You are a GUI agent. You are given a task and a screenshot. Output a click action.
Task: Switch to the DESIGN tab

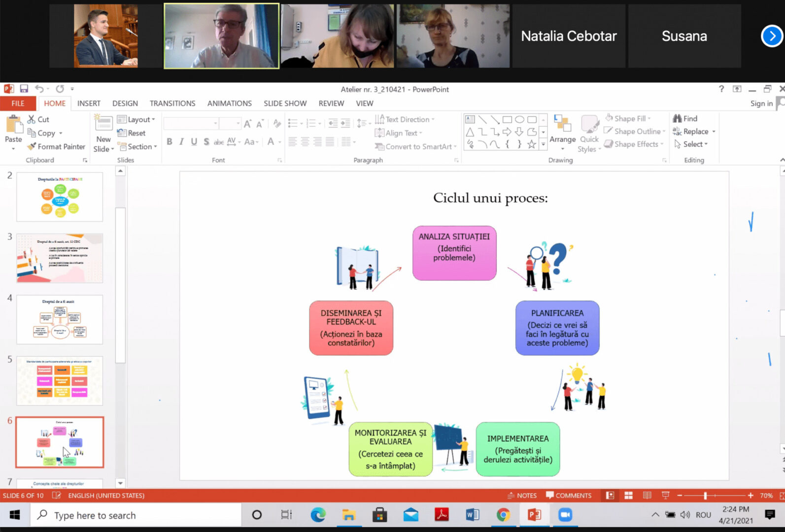tap(125, 103)
